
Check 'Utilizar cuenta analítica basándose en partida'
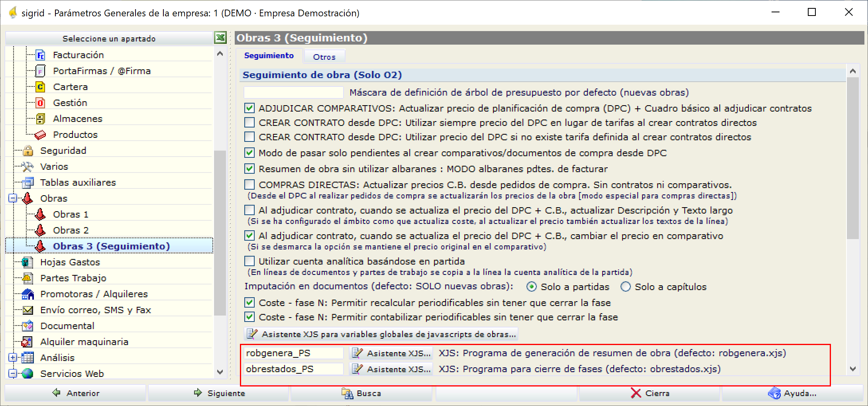tap(249, 261)
